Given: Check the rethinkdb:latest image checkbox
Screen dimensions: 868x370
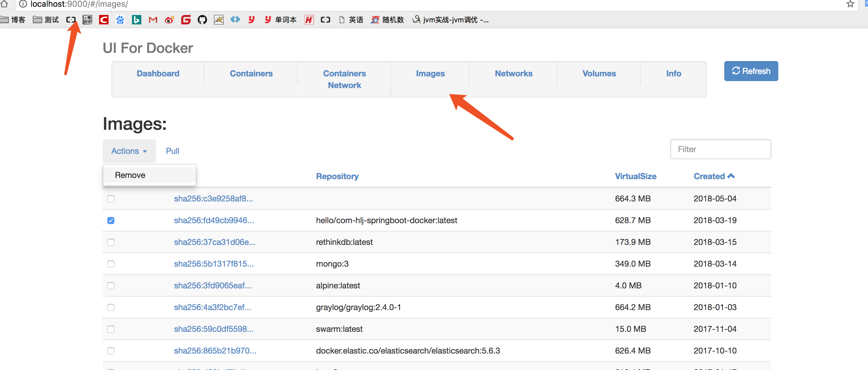Looking at the screenshot, I should (x=111, y=242).
